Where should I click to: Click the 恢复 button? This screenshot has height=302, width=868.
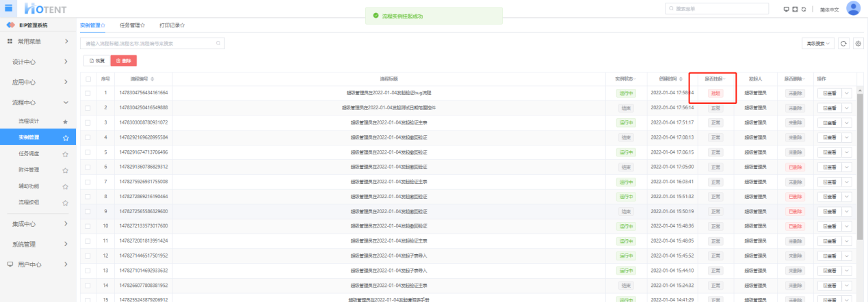[x=98, y=61]
